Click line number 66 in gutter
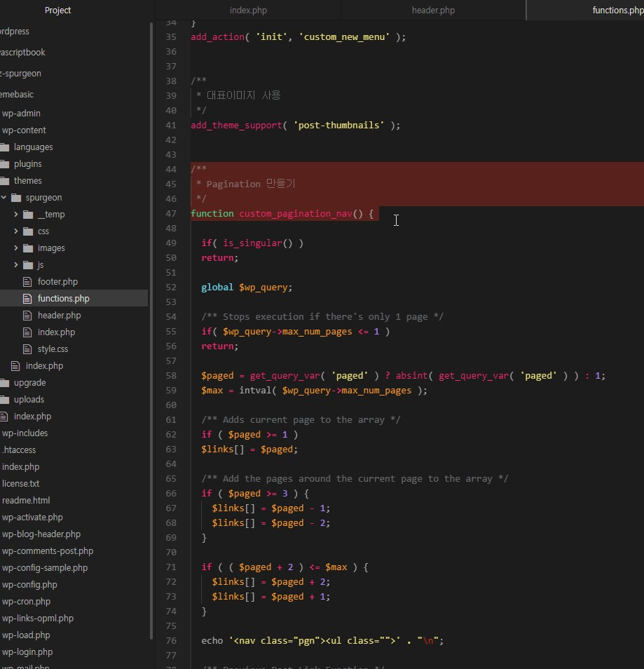Screen dimensions: 644x669 point(171,494)
